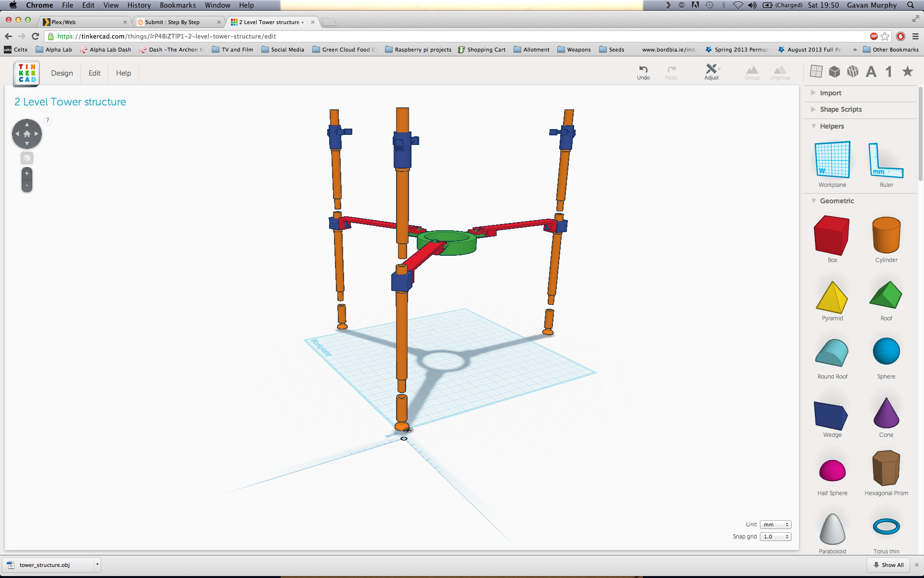924x578 pixels.
Task: Choose the purple Cone shape
Action: pyautogui.click(x=886, y=413)
